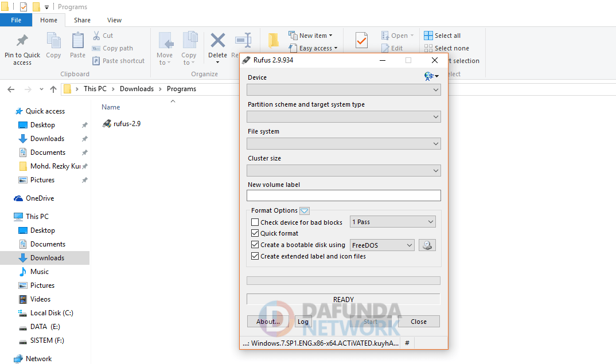This screenshot has height=364, width=616.
Task: Open the rufus-2.9 file icon
Action: [x=107, y=123]
